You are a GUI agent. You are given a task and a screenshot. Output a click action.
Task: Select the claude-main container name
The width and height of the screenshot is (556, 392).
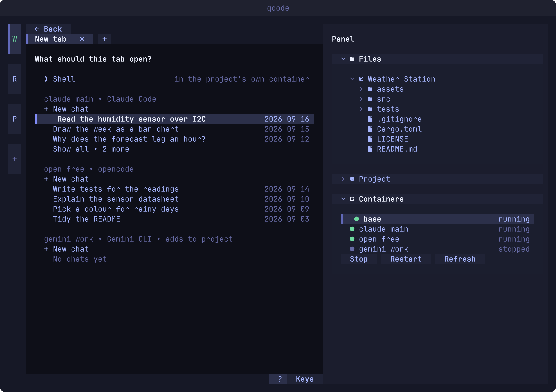point(384,229)
